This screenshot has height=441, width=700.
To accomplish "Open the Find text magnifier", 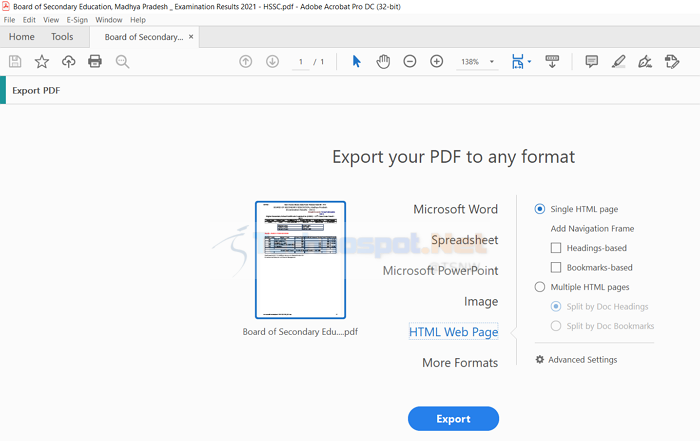I will coord(122,61).
